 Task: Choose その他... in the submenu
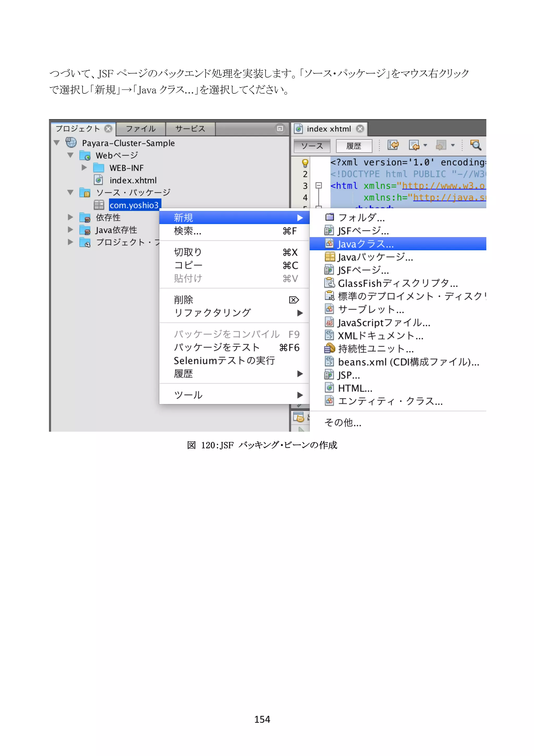(x=398, y=422)
